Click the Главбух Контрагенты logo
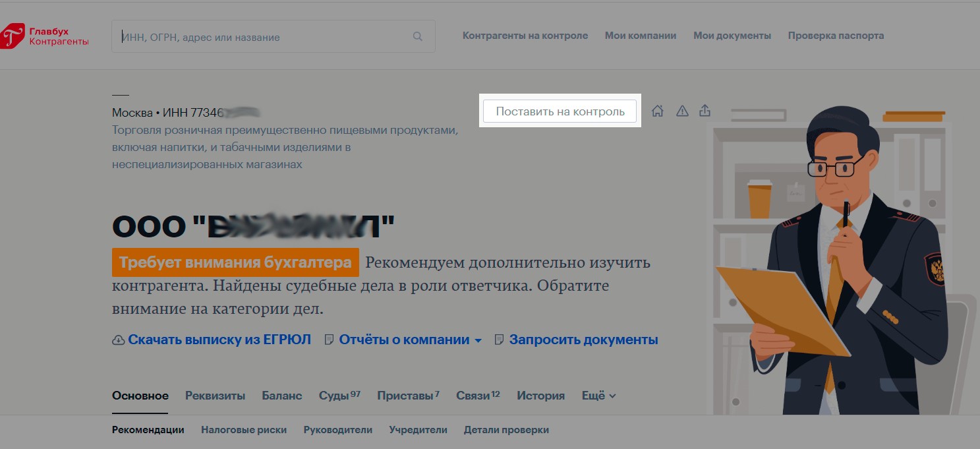 (45, 36)
